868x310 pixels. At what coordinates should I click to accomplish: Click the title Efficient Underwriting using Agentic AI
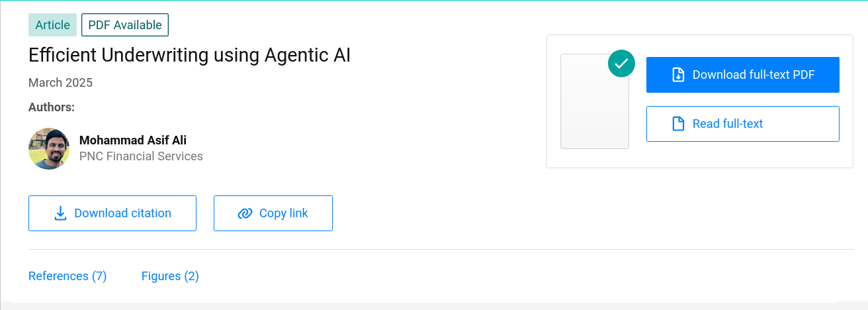[x=190, y=56]
